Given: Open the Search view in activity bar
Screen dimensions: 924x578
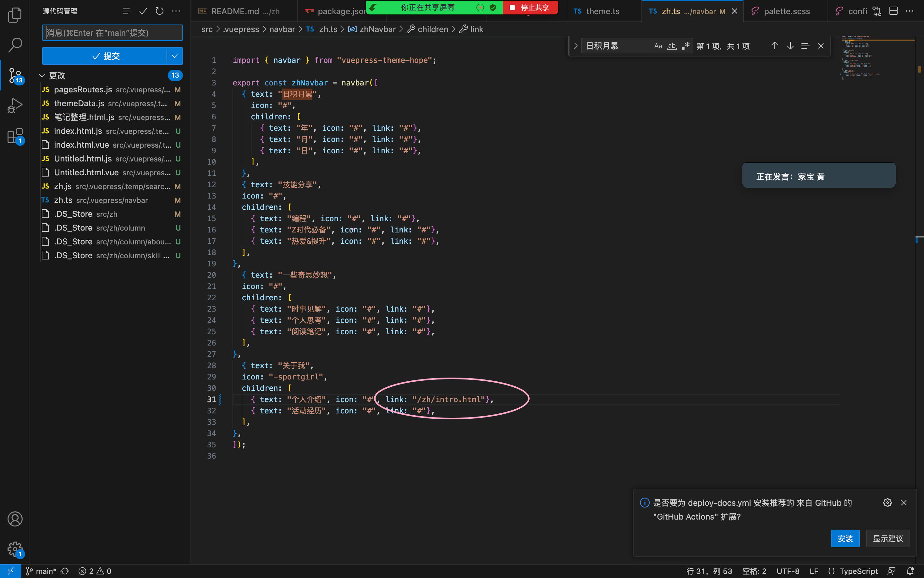Looking at the screenshot, I should coord(15,45).
